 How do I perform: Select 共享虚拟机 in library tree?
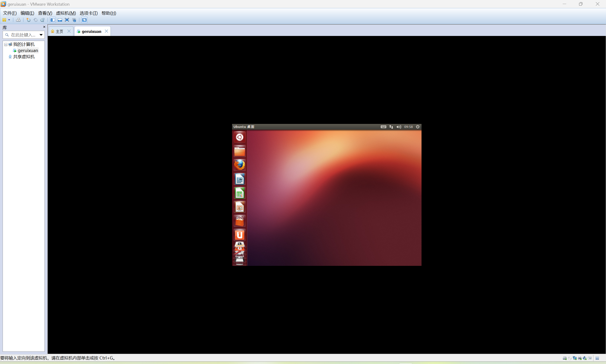24,57
